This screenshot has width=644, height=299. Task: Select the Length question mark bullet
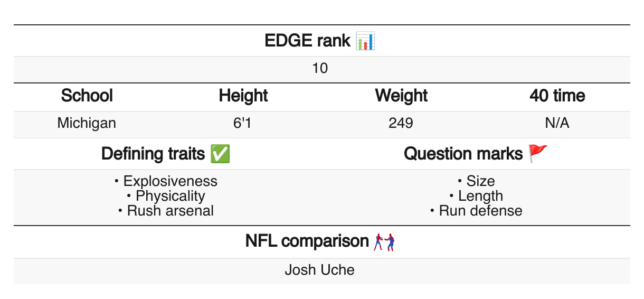pyautogui.click(x=476, y=196)
